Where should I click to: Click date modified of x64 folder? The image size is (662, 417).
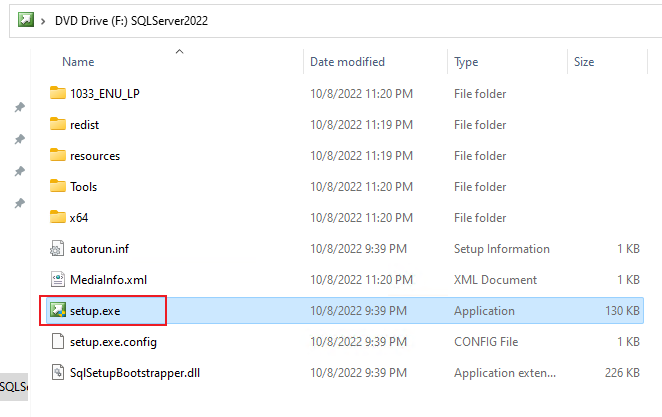361,218
